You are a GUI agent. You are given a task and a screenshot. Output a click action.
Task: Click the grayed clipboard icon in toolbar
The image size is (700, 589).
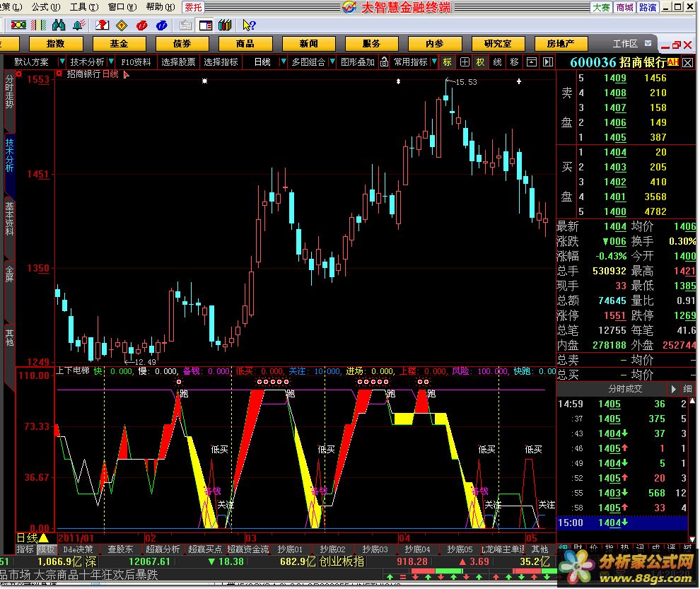tap(186, 25)
